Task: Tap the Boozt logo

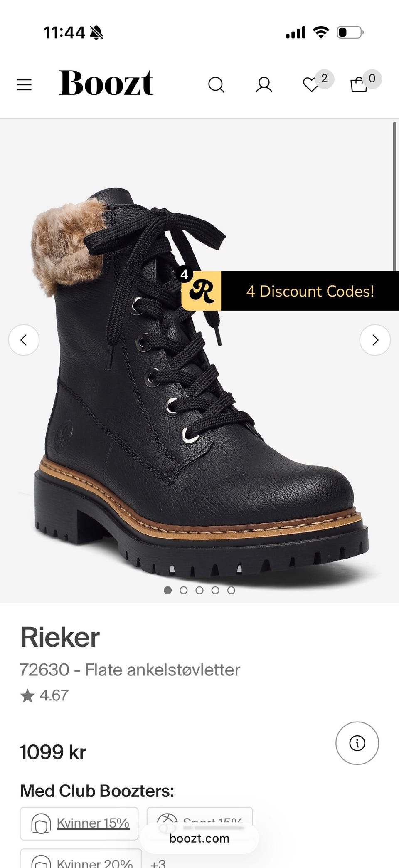Action: pyautogui.click(x=106, y=82)
